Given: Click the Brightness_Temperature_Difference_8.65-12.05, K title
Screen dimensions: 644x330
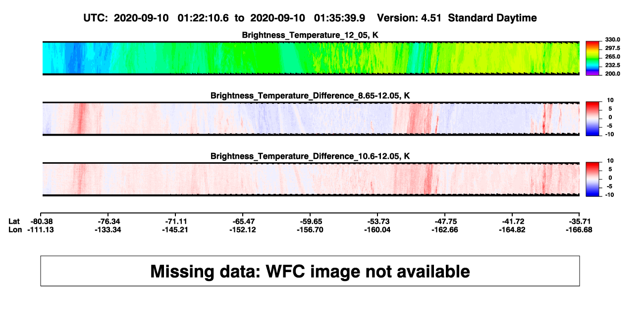Looking at the screenshot, I should pyautogui.click(x=310, y=95).
